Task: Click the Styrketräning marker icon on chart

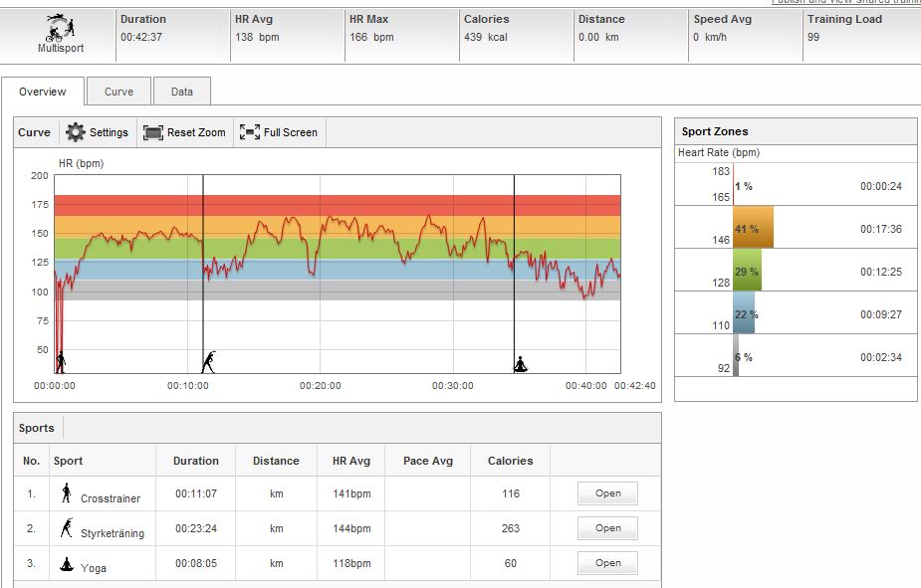Action: (x=208, y=362)
